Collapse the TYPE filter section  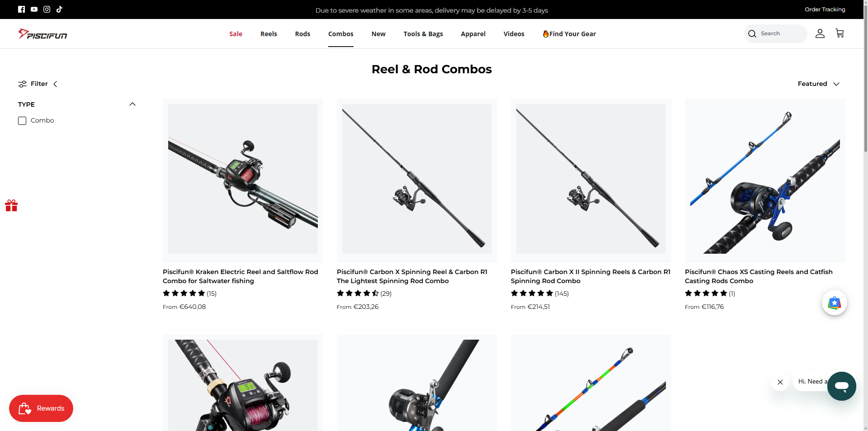tap(132, 104)
